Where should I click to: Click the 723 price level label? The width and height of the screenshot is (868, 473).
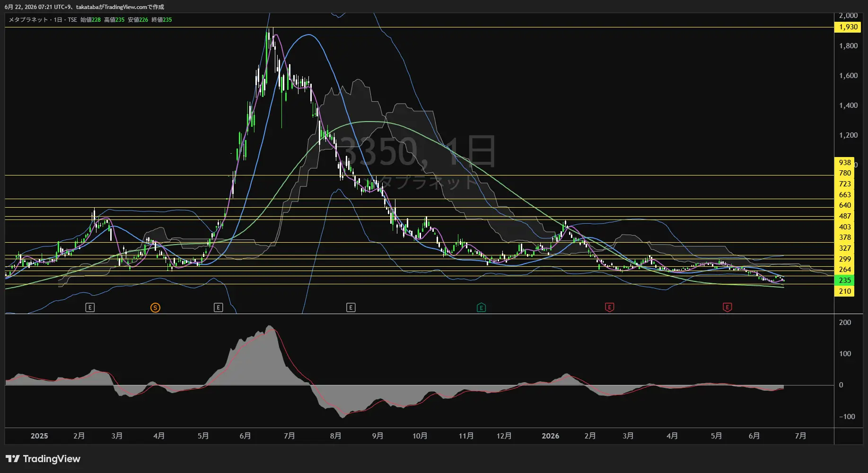click(x=844, y=184)
